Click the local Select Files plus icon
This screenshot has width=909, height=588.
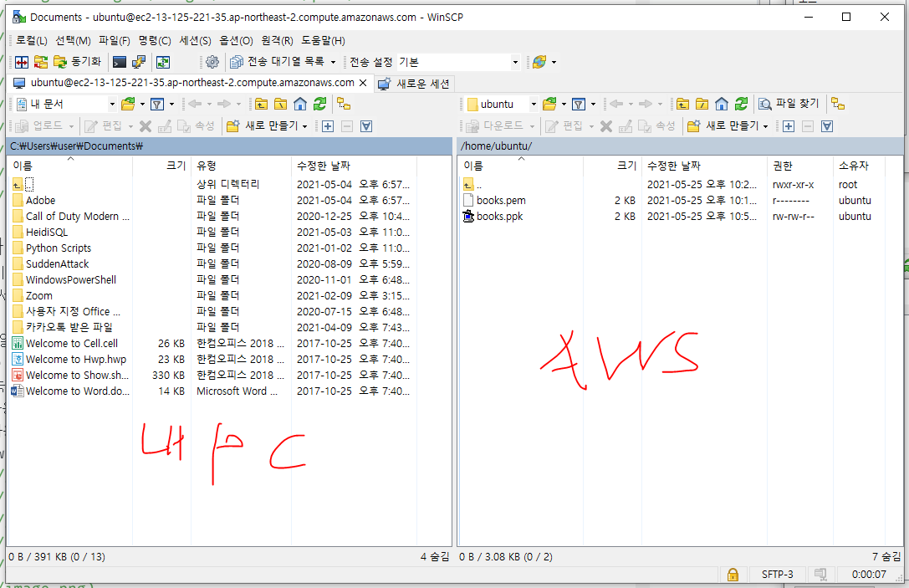[328, 126]
